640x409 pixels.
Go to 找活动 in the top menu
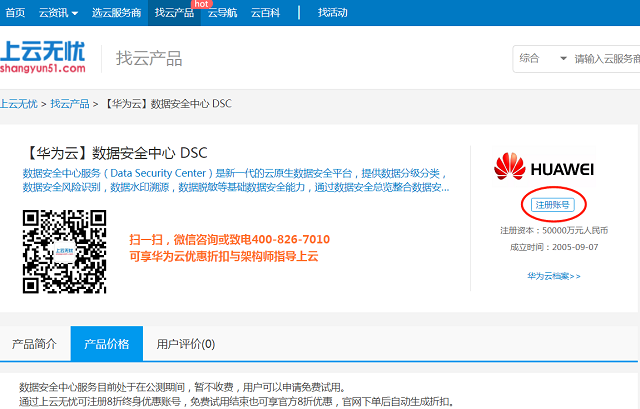(x=334, y=12)
